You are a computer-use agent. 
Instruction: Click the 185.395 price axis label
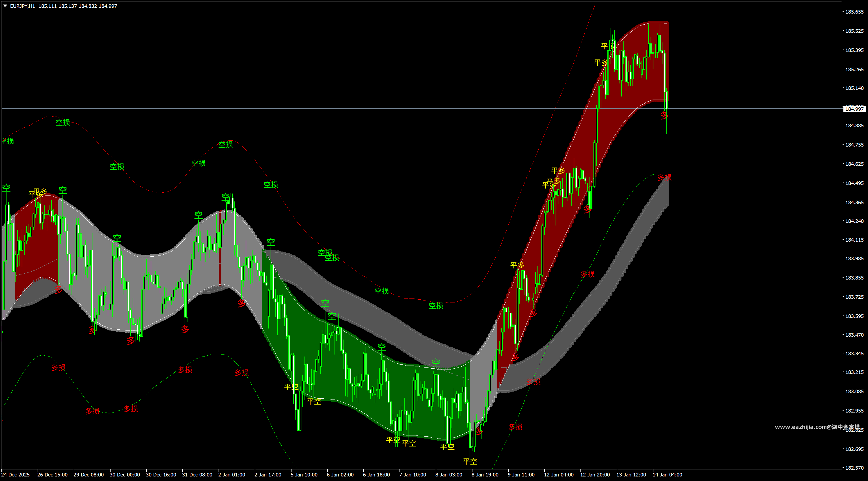click(x=854, y=50)
